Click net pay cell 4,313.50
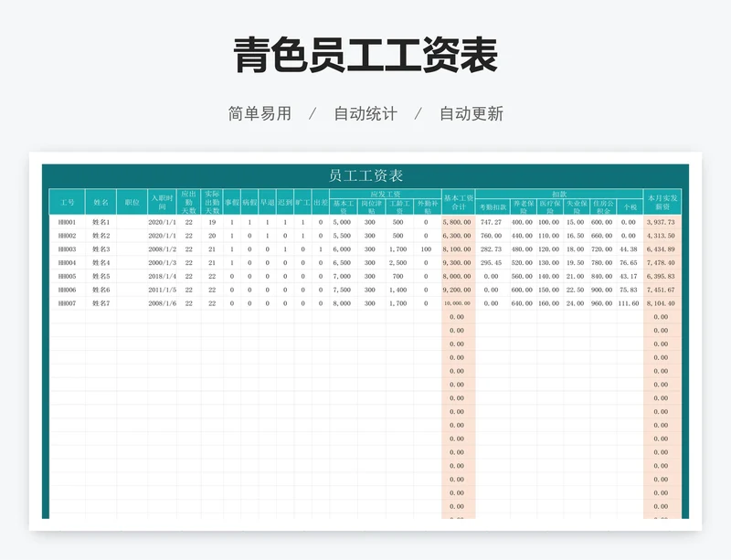The image size is (731, 560). point(661,236)
